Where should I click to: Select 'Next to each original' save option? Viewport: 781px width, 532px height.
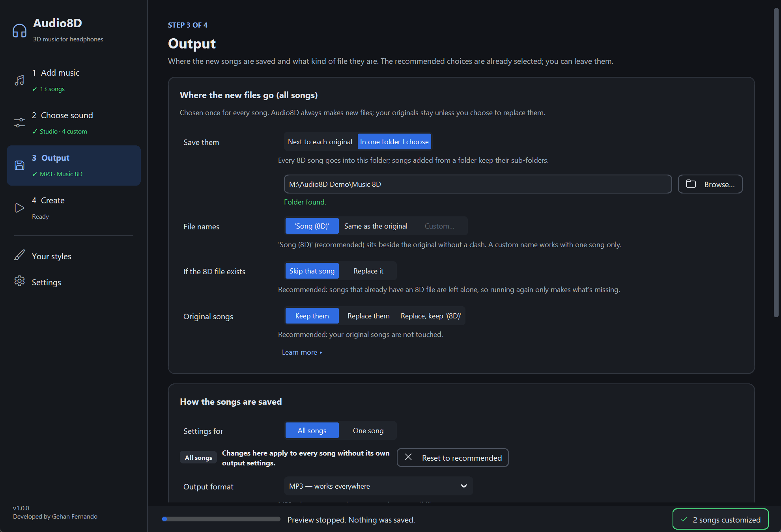(320, 141)
